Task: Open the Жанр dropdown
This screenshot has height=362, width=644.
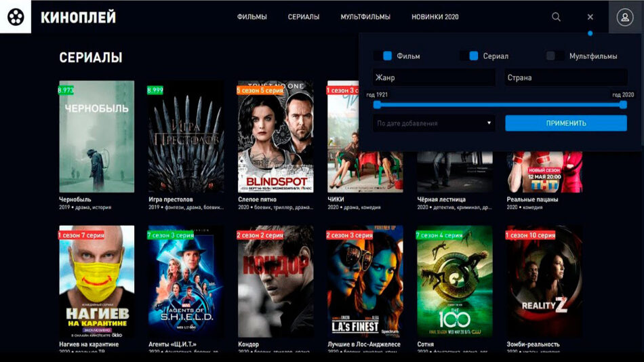Action: point(433,78)
